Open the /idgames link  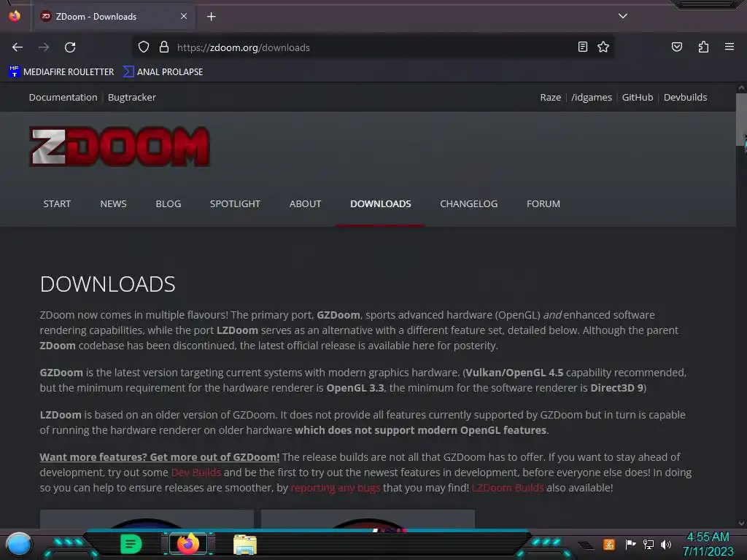click(591, 97)
